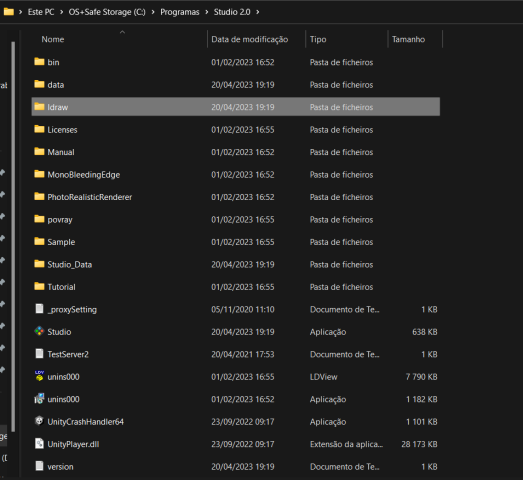Click the 28 173 KB size cell

(419, 444)
